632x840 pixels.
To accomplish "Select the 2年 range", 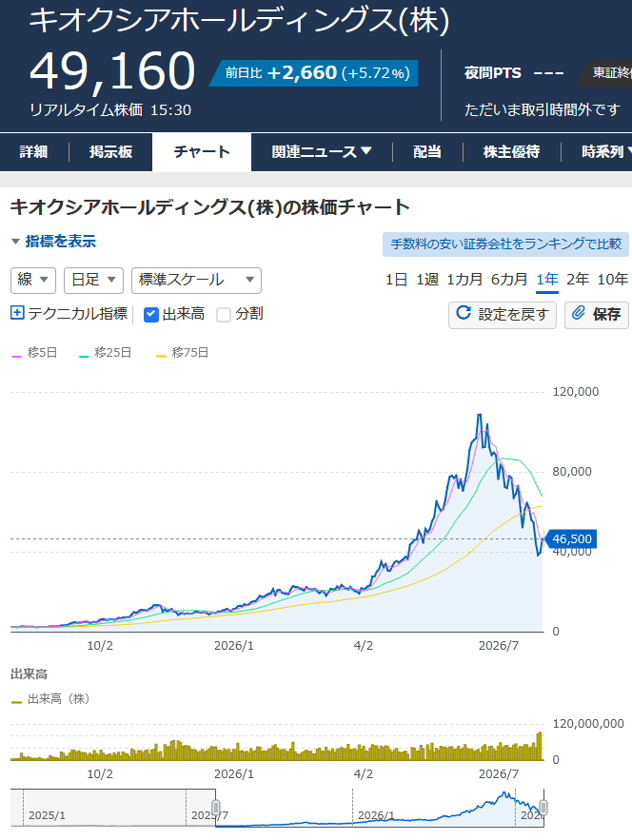I will pos(578,280).
